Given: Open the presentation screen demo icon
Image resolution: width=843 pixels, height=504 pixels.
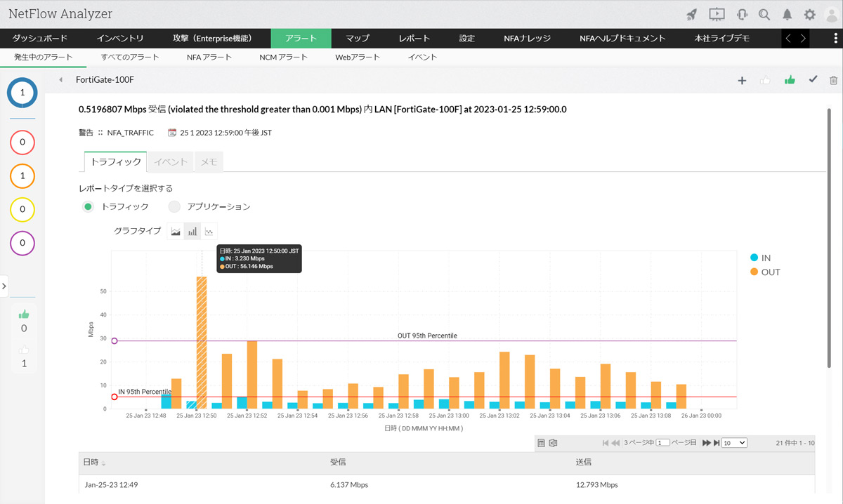Looking at the screenshot, I should click(x=717, y=14).
